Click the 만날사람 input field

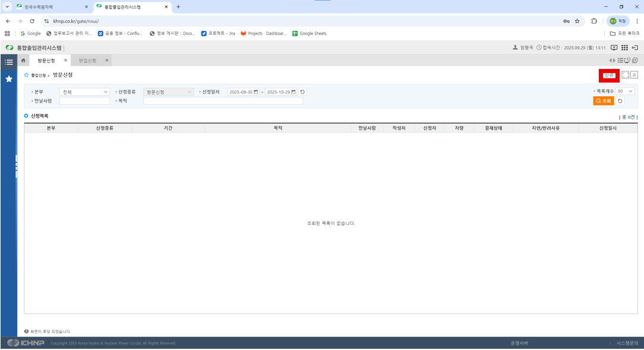(x=84, y=101)
